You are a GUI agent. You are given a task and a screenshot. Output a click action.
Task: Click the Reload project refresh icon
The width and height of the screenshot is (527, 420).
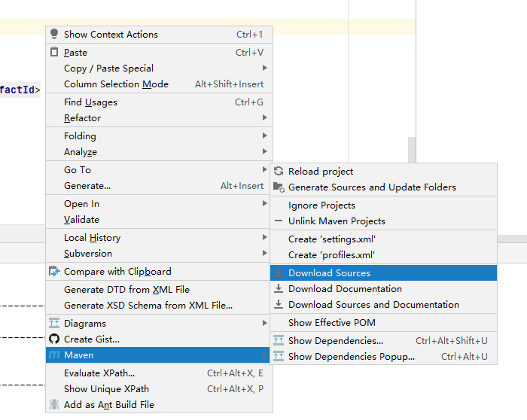pos(279,172)
